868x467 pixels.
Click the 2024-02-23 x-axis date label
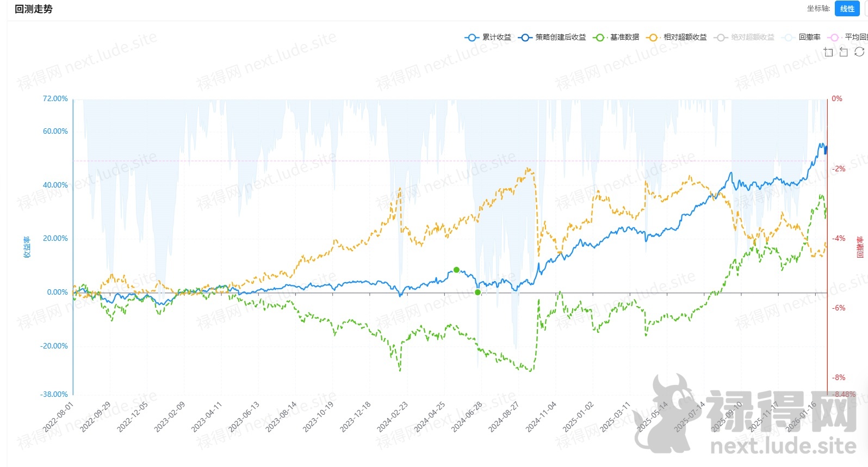[393, 417]
